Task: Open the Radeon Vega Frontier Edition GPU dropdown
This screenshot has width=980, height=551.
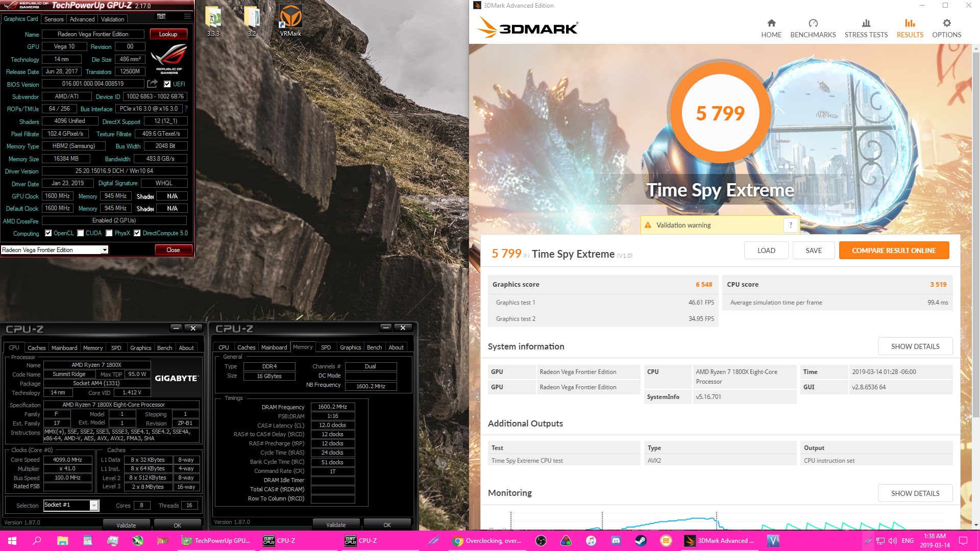Action: coord(54,250)
